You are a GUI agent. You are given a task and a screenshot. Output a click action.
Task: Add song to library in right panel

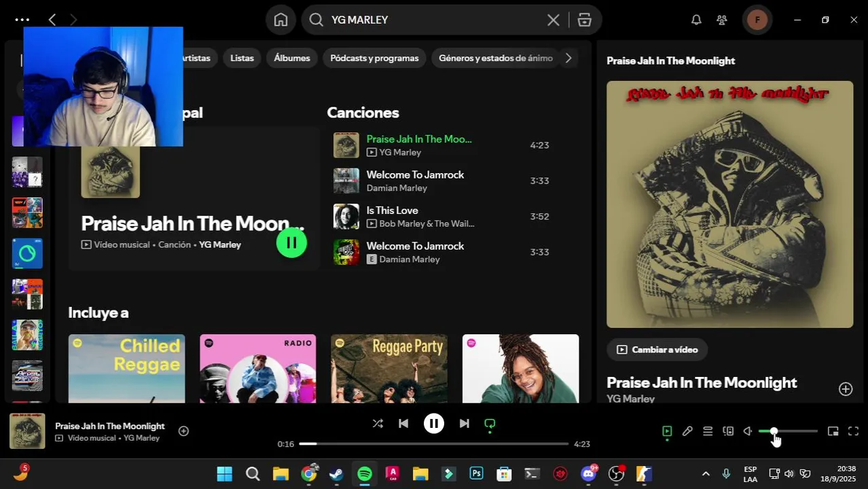(x=846, y=388)
